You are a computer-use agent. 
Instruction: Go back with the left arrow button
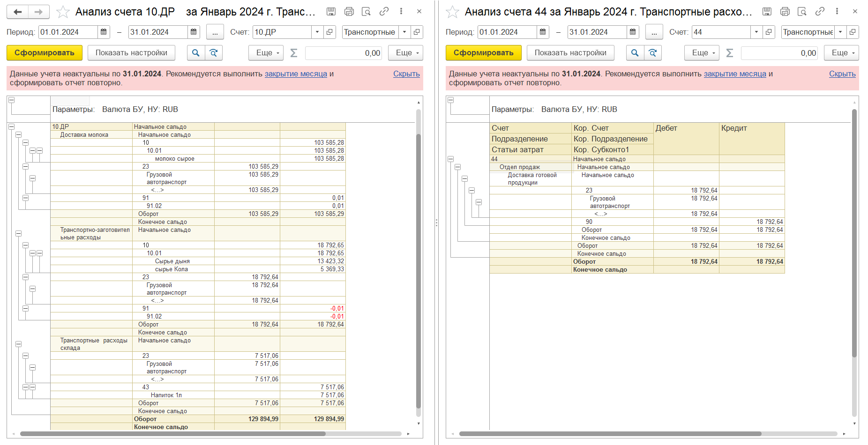coord(18,12)
